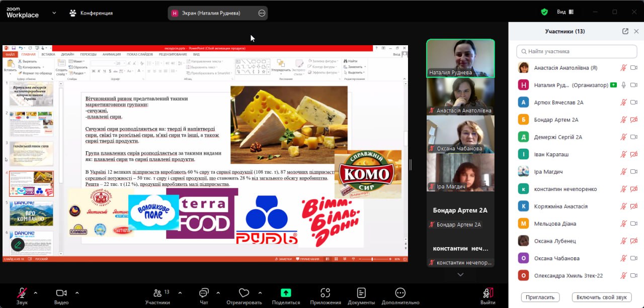The height and width of the screenshot is (308, 644).
Task: Open the Вид view layout menu
Action: [565, 12]
